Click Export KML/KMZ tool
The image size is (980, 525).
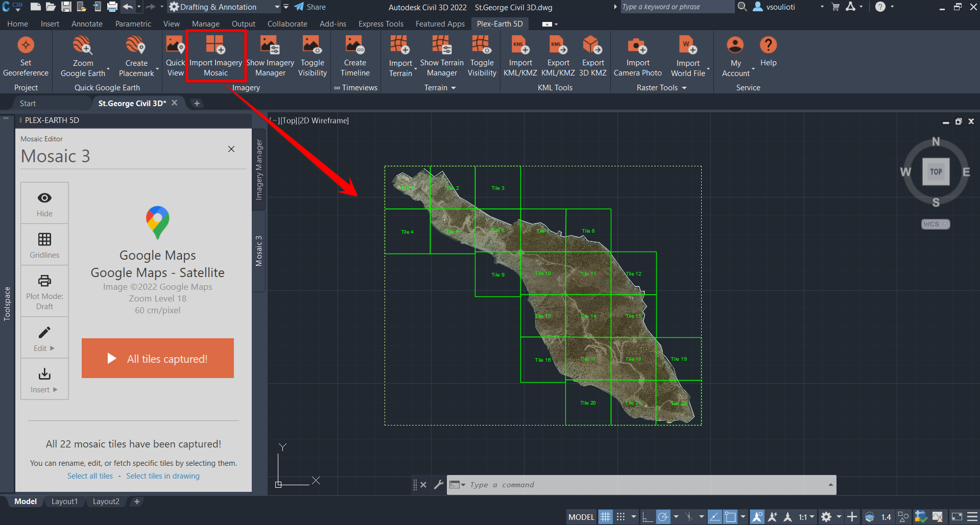pyautogui.click(x=558, y=57)
